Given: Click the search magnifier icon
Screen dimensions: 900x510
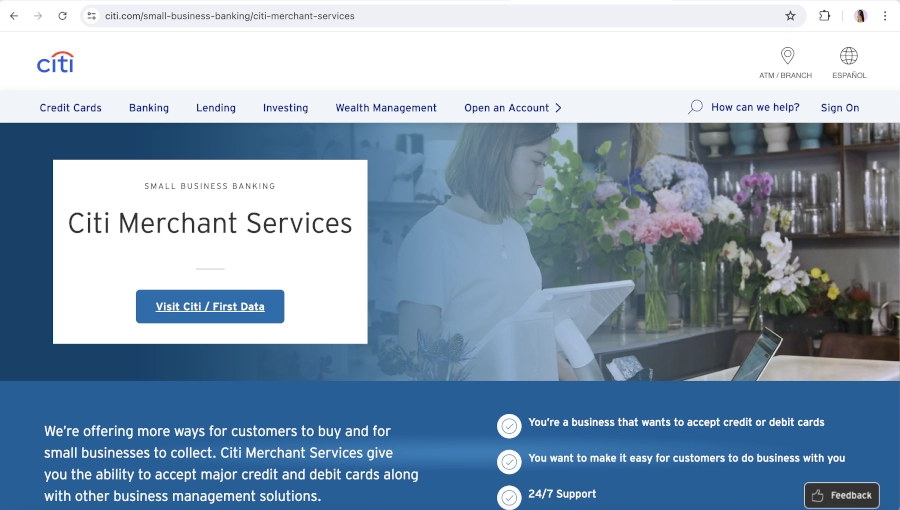Looking at the screenshot, I should [x=695, y=107].
